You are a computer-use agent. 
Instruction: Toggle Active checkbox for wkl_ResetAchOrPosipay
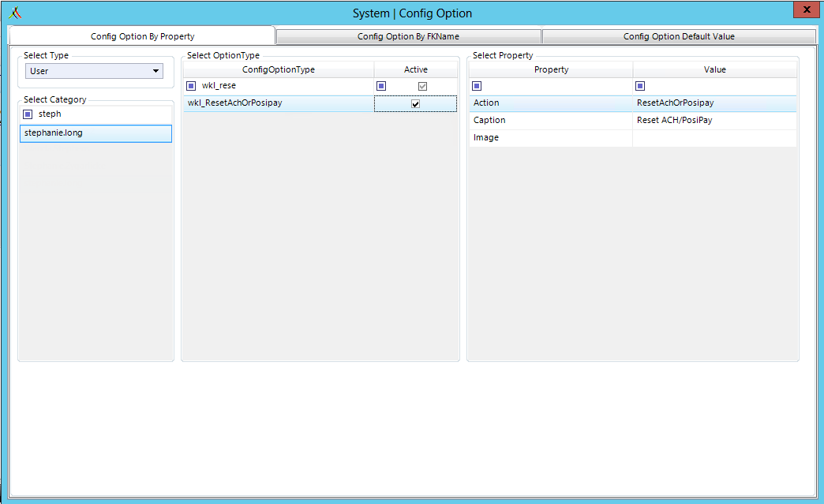(x=415, y=104)
